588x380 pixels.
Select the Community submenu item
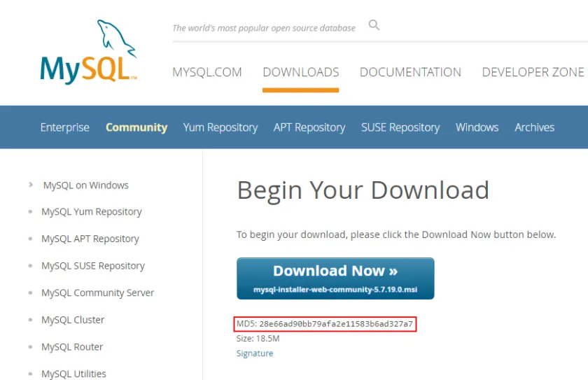136,127
